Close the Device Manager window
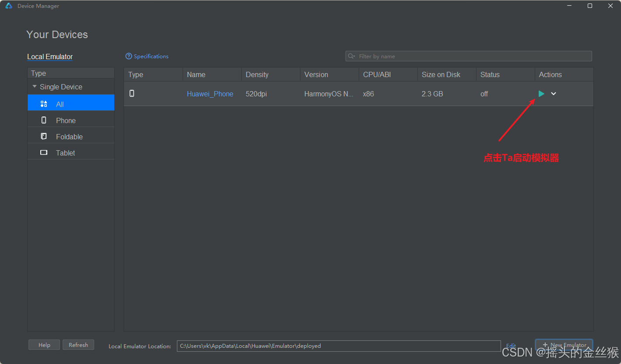 pos(610,6)
